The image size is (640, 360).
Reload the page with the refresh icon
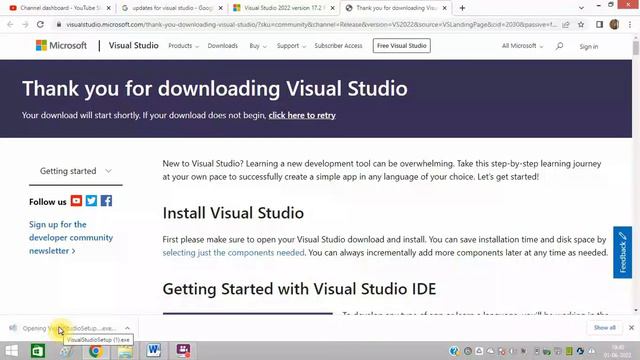coord(40,24)
